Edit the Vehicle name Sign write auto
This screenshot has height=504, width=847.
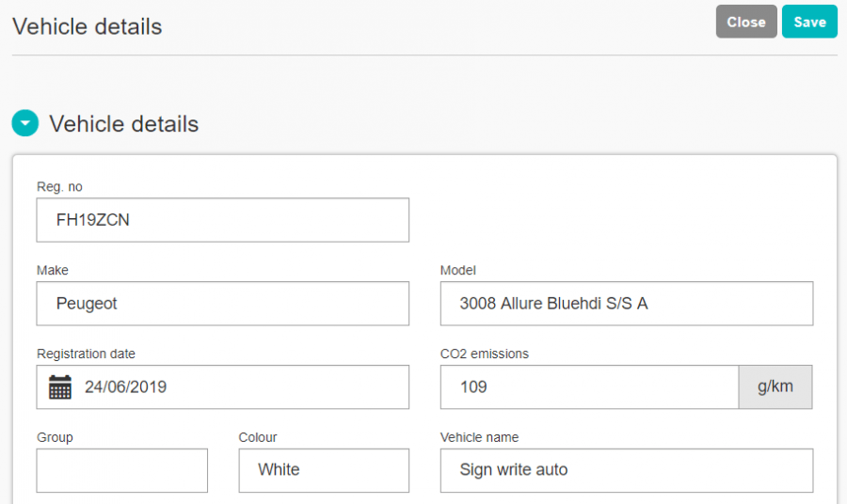coord(627,470)
